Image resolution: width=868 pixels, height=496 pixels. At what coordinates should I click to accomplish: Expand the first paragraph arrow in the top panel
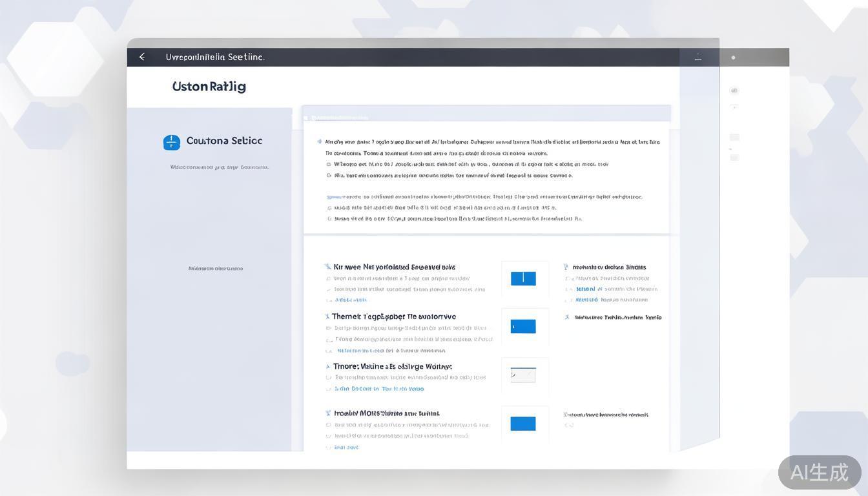[319, 141]
